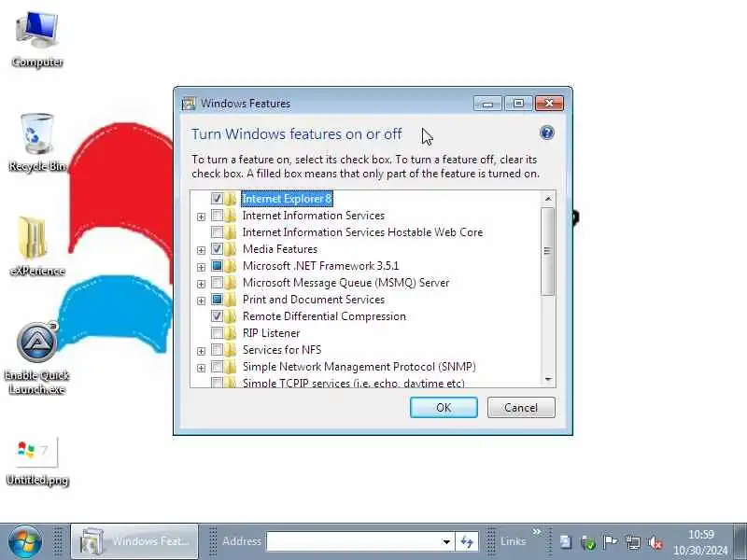
Task: Enable the RIP Listener checkbox
Action: point(217,333)
